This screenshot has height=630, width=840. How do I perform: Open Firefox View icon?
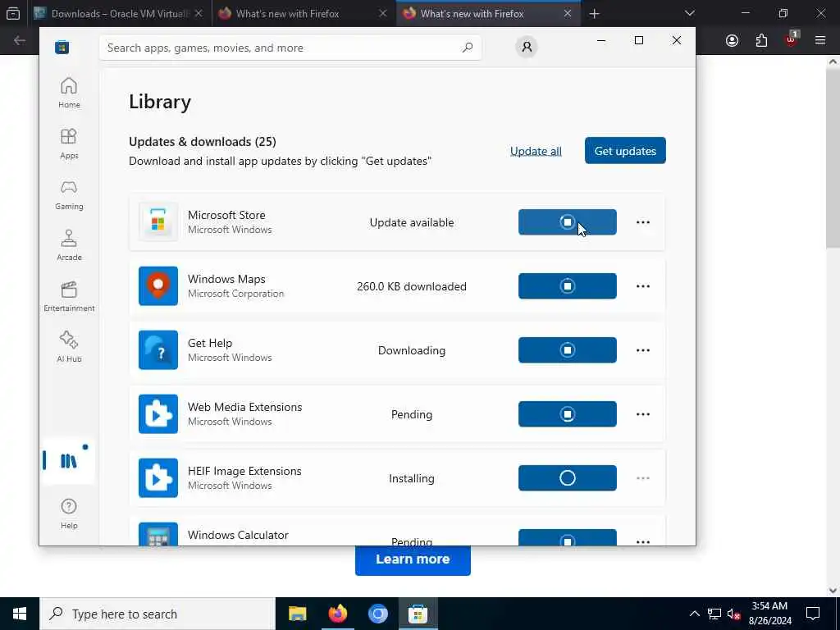[x=13, y=13]
